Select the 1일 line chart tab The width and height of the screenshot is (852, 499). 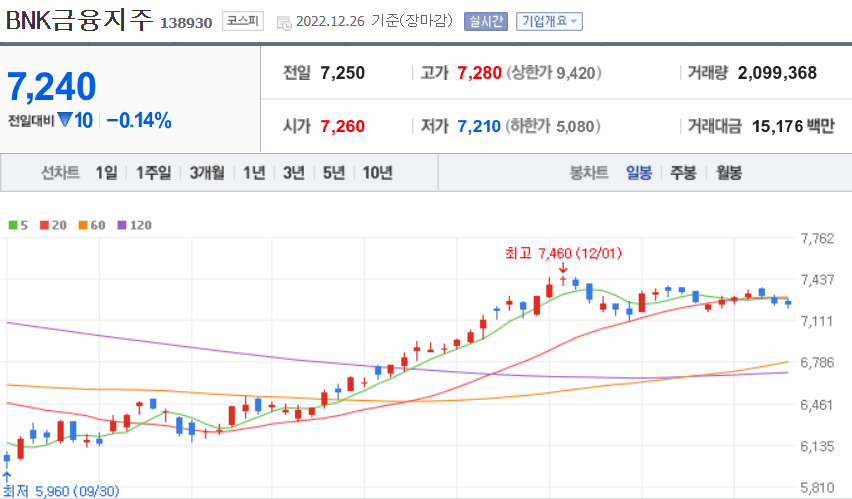click(106, 173)
